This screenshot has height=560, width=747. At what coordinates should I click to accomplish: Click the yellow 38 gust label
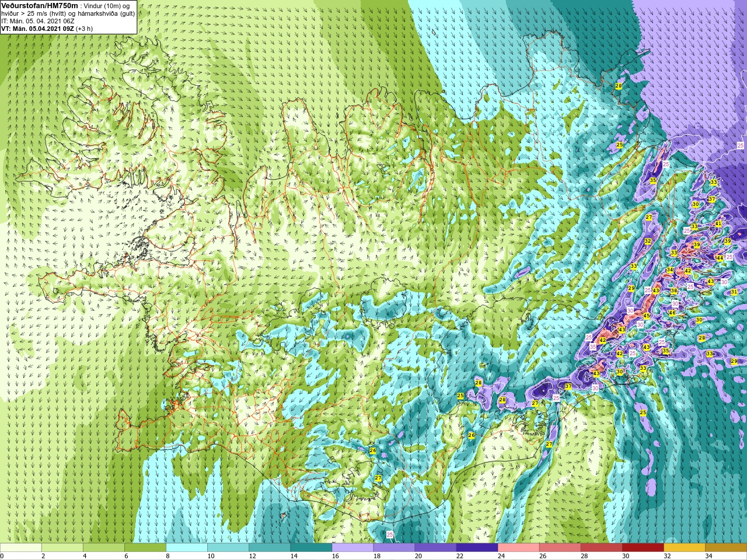(x=673, y=291)
